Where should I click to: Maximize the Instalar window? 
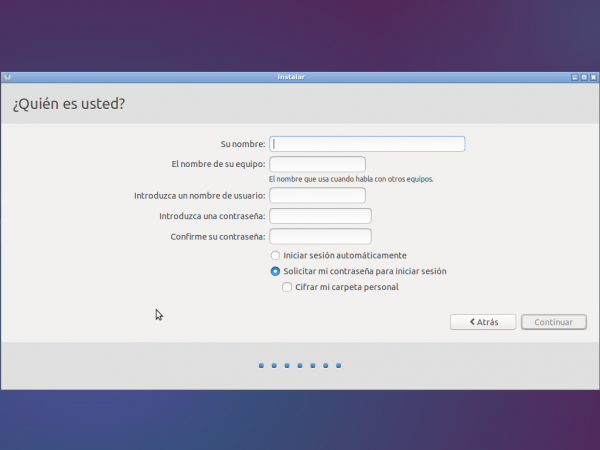[x=583, y=77]
